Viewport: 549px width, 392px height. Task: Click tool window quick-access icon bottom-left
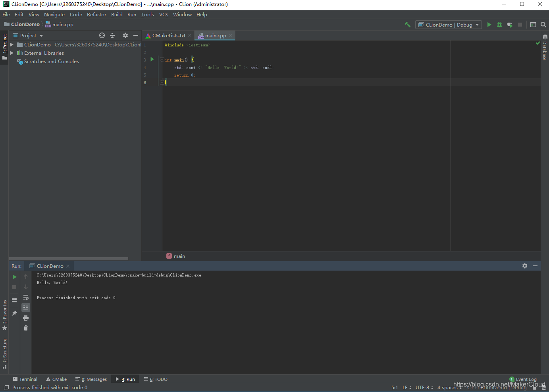pyautogui.click(x=6, y=388)
